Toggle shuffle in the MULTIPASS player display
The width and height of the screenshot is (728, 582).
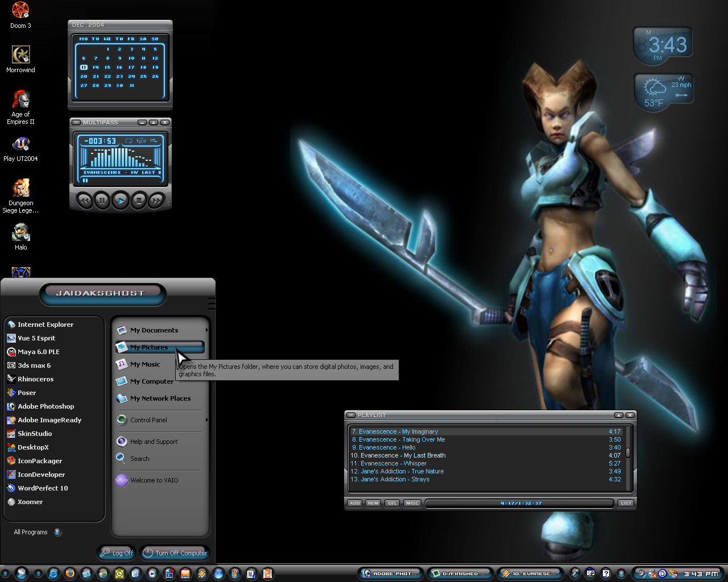154,141
